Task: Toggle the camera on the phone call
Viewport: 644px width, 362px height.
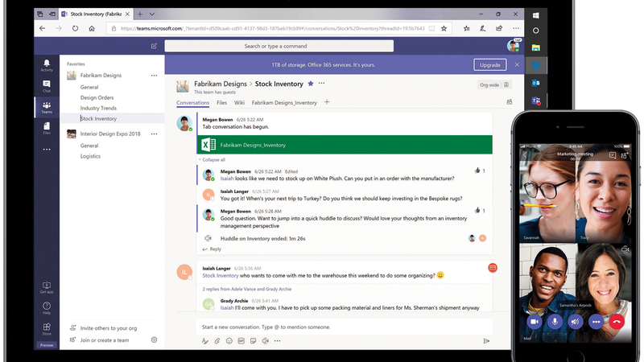Action: point(533,322)
